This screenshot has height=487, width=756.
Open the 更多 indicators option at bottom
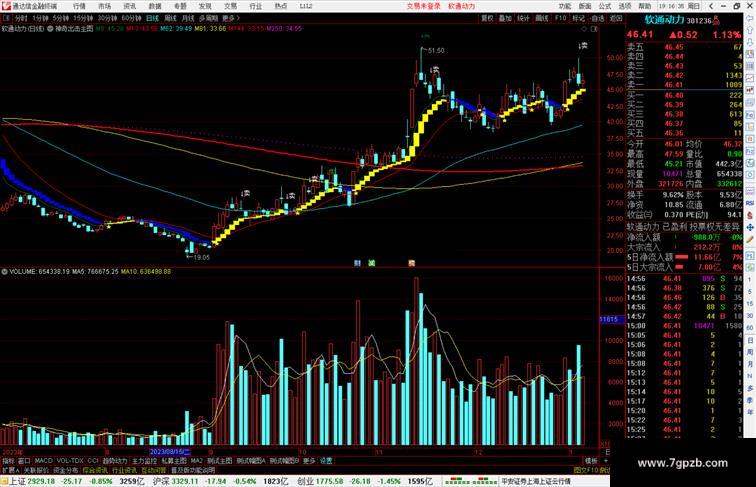click(x=309, y=461)
